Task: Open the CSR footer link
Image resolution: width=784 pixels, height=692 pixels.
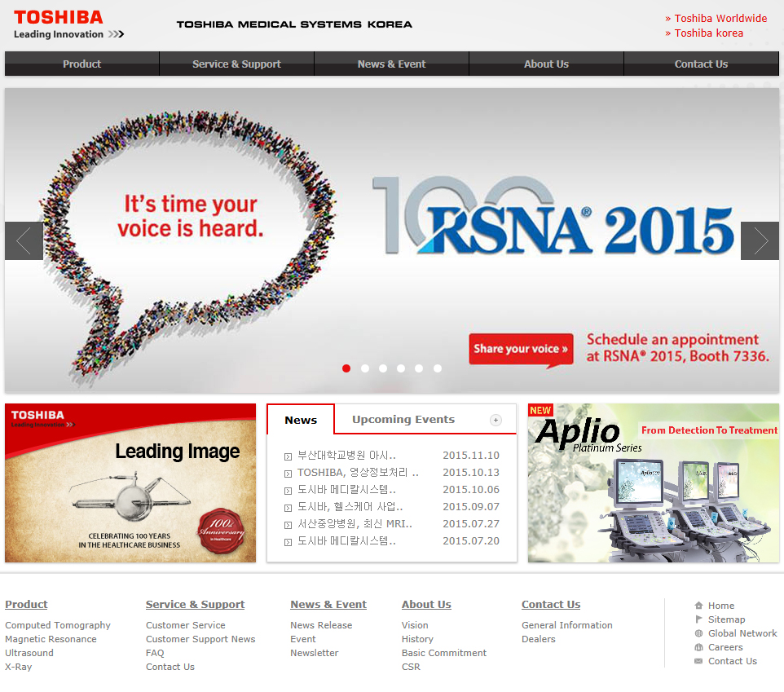Action: (411, 667)
